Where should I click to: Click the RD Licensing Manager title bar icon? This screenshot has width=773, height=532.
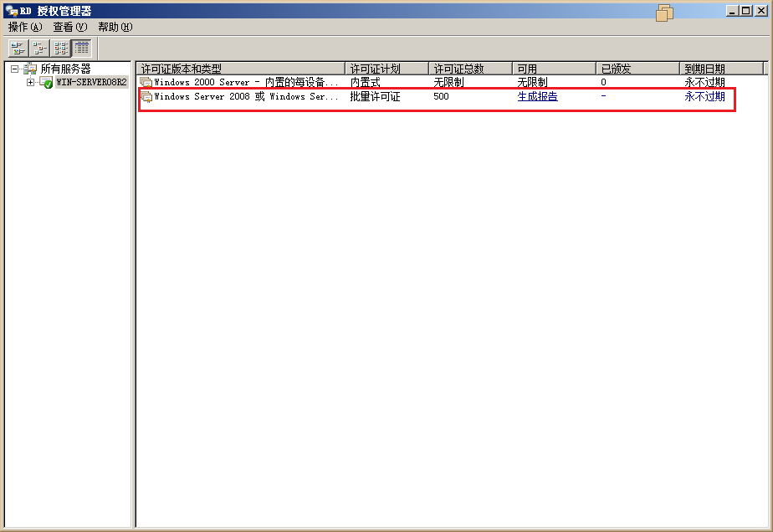(x=12, y=10)
